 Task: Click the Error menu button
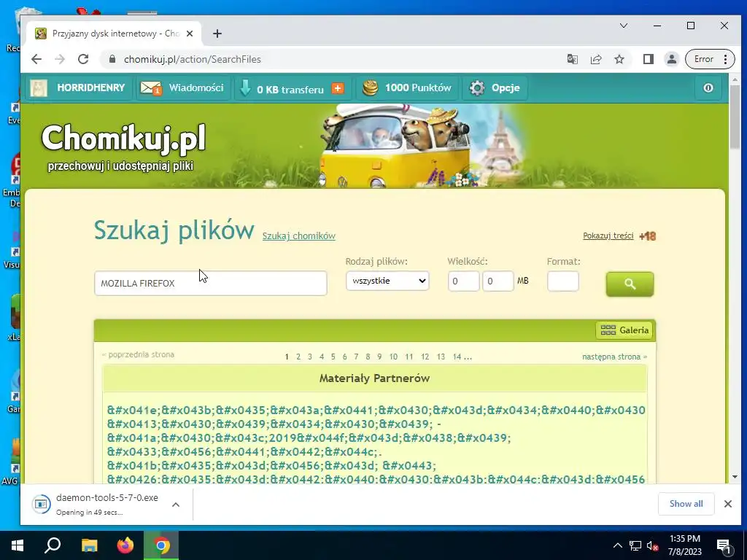point(710,59)
